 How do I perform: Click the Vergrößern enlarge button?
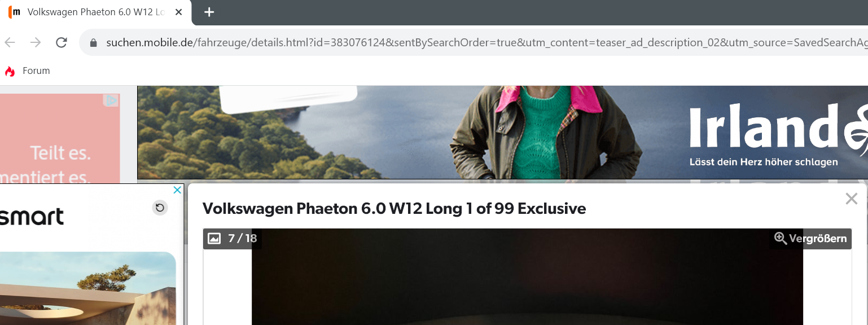coord(810,238)
